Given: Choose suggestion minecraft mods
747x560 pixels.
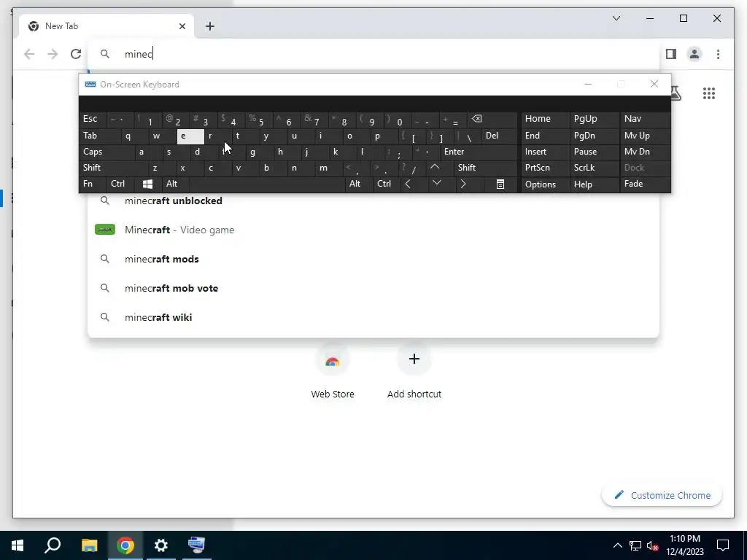Looking at the screenshot, I should 373,259.
